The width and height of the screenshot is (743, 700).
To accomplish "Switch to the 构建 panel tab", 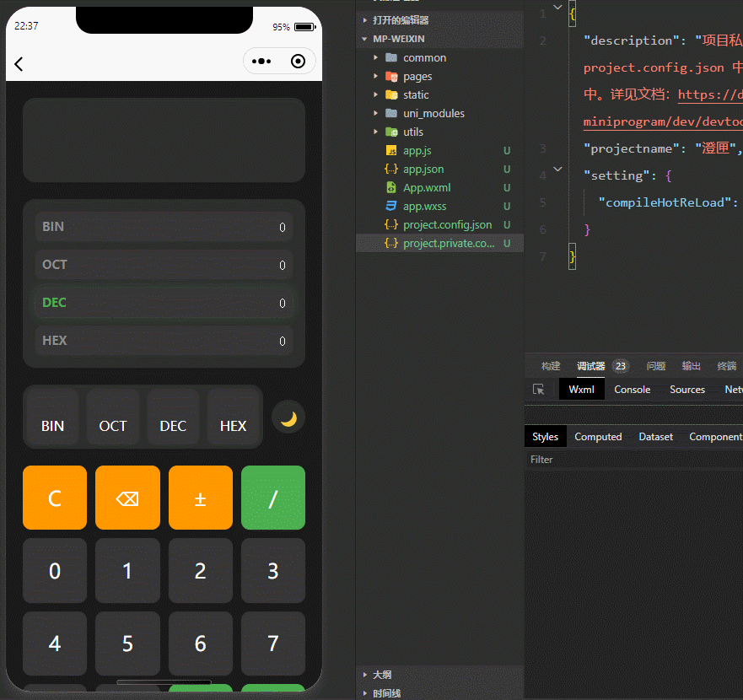I will tap(551, 366).
